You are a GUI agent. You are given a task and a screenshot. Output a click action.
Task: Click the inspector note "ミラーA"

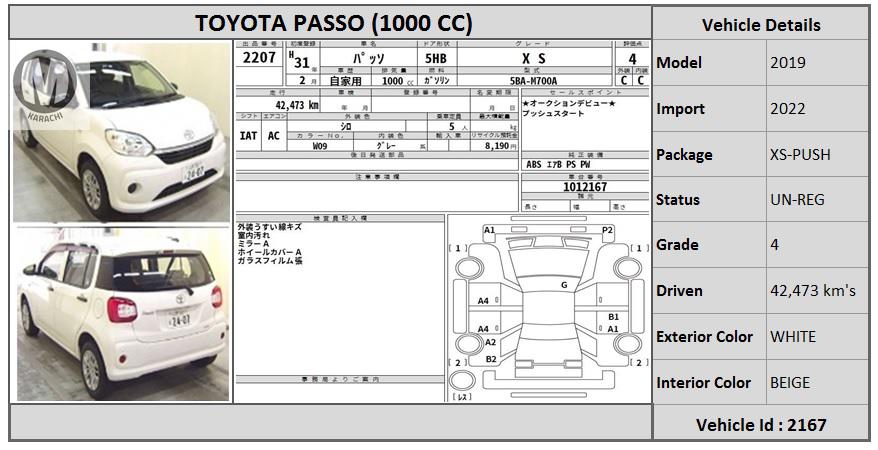point(253,243)
